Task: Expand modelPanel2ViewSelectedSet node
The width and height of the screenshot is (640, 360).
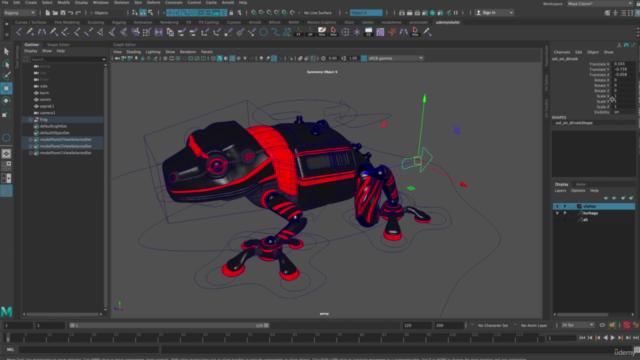Action: 31,140
